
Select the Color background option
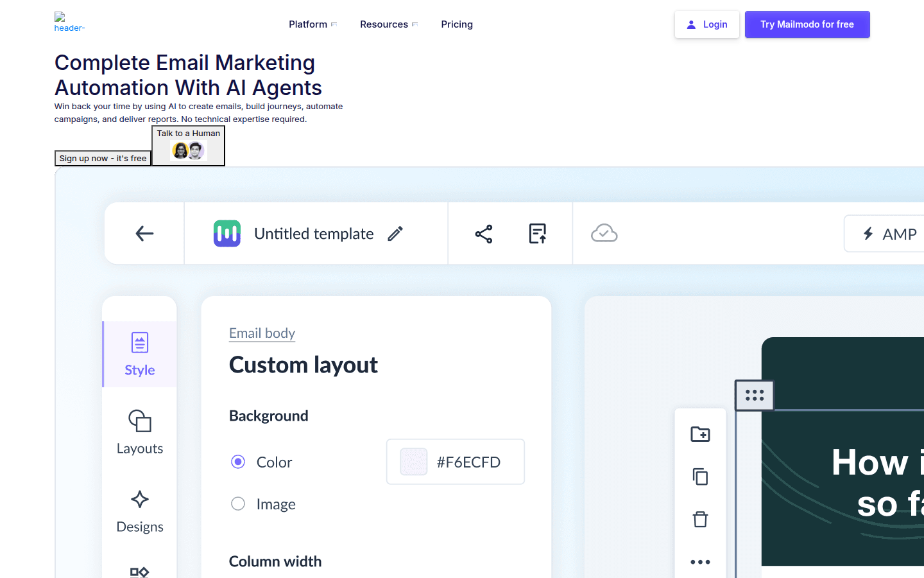(238, 462)
